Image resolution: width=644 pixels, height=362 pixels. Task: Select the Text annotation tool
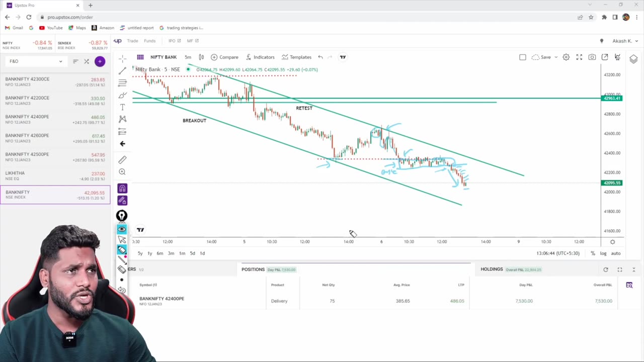click(122, 107)
